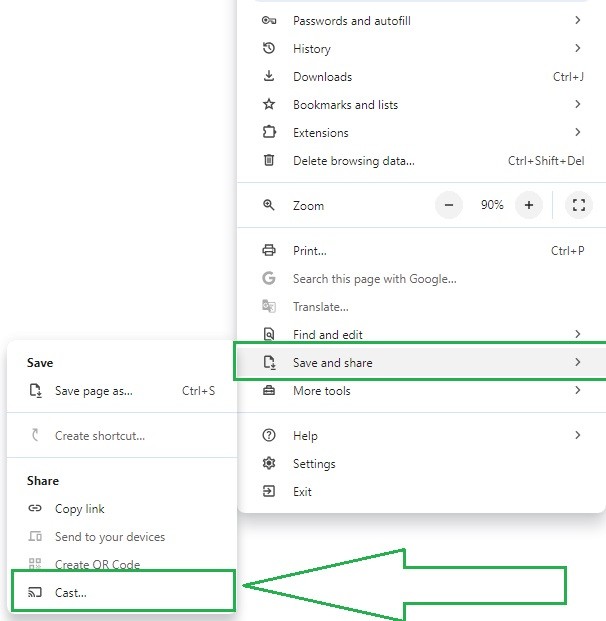
Task: Click the trash icon for Delete browsing data
Action: point(269,160)
